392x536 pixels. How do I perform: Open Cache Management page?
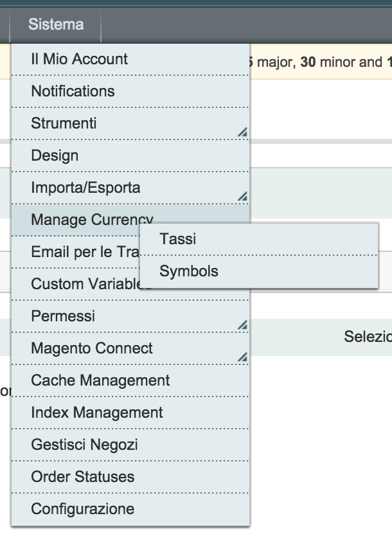tap(100, 380)
